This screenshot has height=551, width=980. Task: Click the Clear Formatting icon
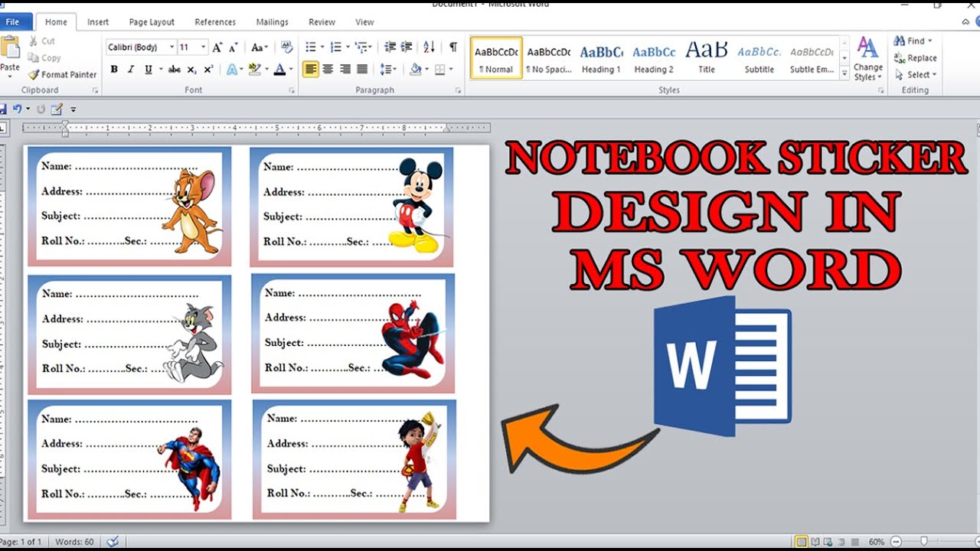287,47
